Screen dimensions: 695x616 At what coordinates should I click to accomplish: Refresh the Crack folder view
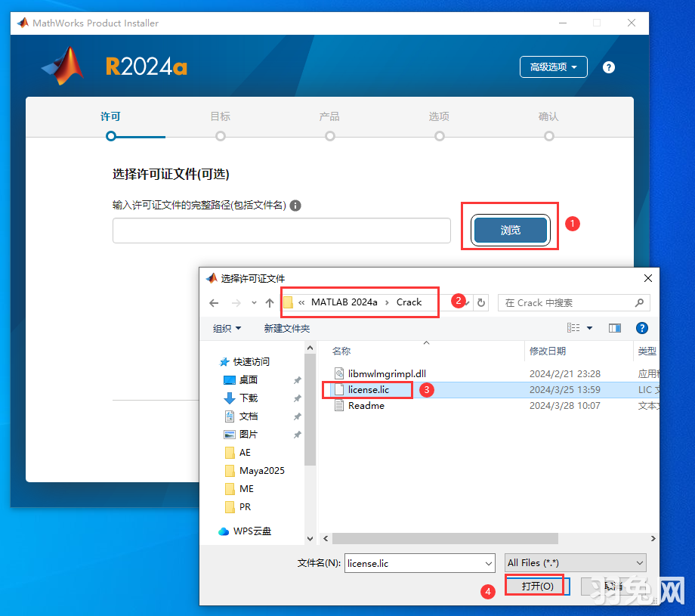coord(481,302)
